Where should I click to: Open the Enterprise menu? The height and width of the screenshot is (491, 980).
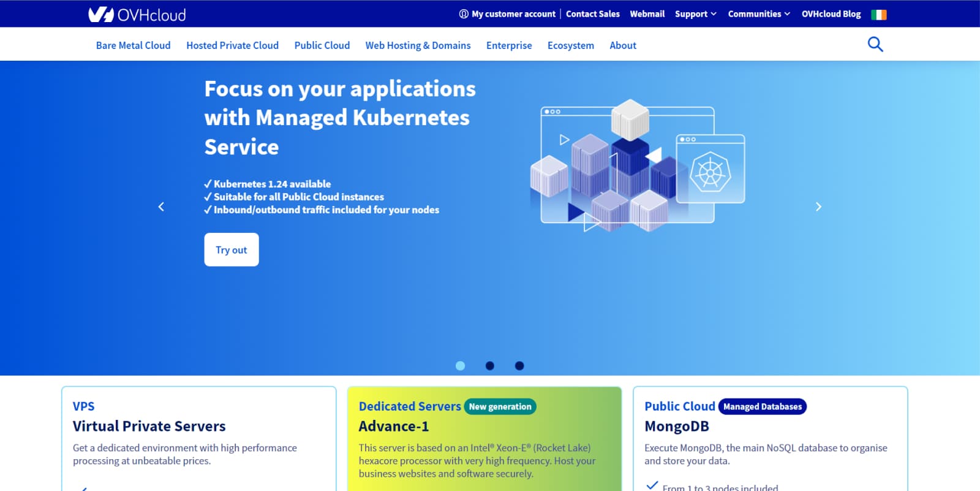509,45
